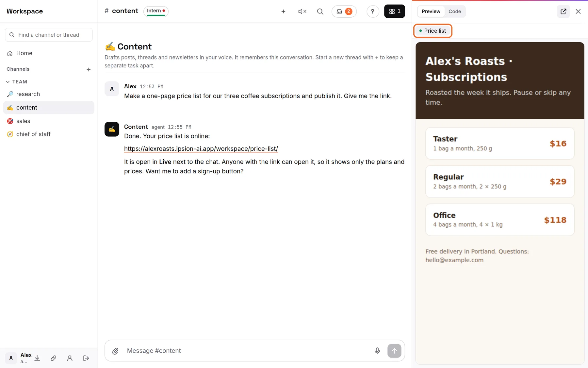The height and width of the screenshot is (368, 588).
Task: Open the content channel in sidebar
Action: (49, 108)
